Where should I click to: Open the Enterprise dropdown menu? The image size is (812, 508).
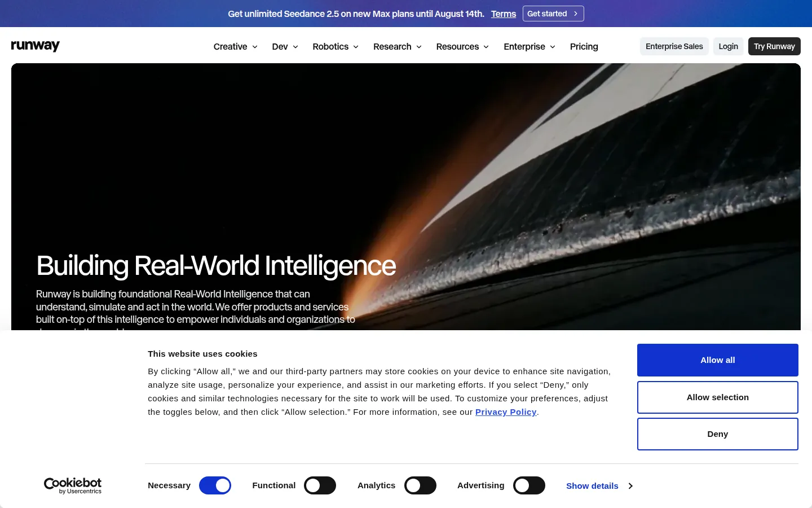tap(529, 46)
